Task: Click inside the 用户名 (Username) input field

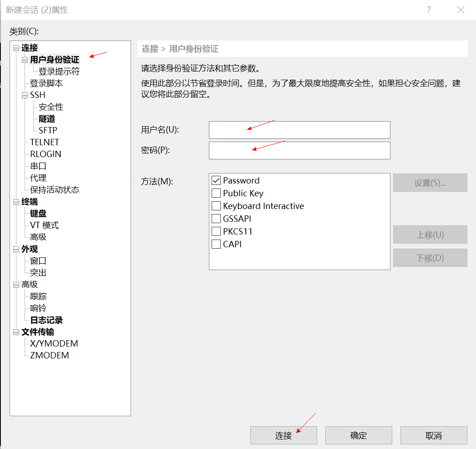Action: (x=299, y=130)
